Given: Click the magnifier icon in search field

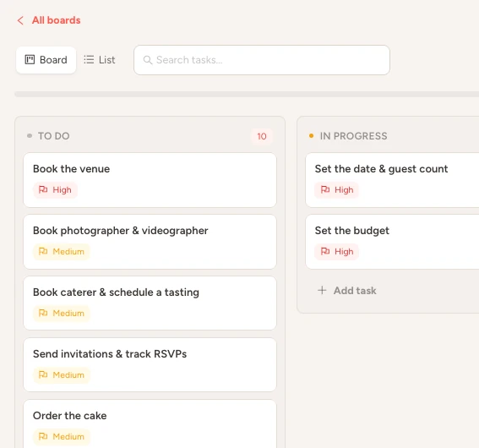Looking at the screenshot, I should tap(148, 60).
